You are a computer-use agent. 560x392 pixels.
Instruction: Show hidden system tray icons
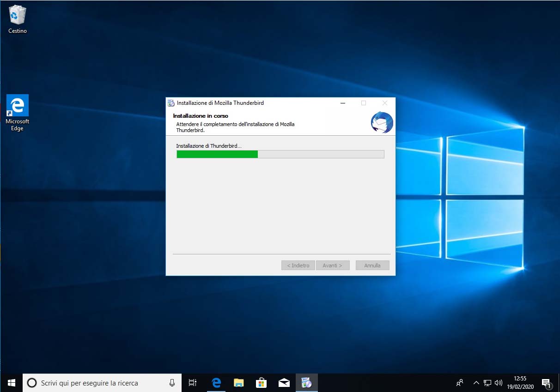point(476,383)
